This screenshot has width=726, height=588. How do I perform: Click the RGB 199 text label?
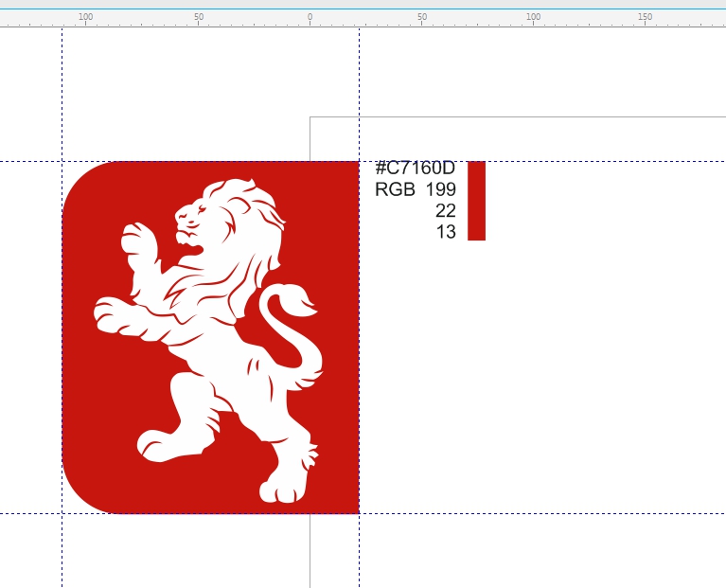pyautogui.click(x=416, y=189)
